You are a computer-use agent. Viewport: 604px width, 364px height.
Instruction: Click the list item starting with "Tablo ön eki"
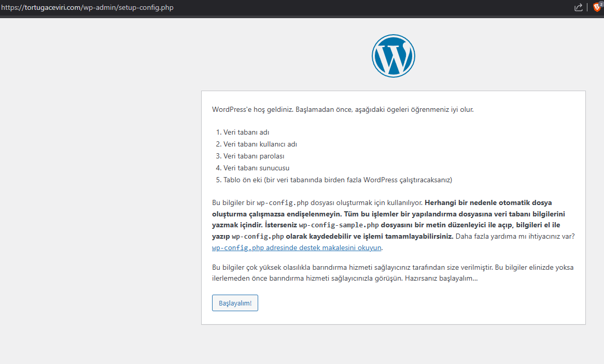click(338, 180)
